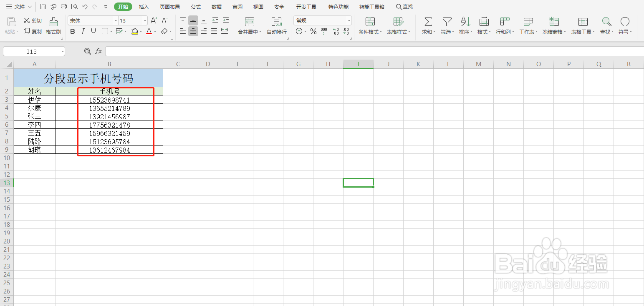The height and width of the screenshot is (306, 644).
Task: Click the Filter (筛选) funnel icon
Action: click(x=447, y=22)
